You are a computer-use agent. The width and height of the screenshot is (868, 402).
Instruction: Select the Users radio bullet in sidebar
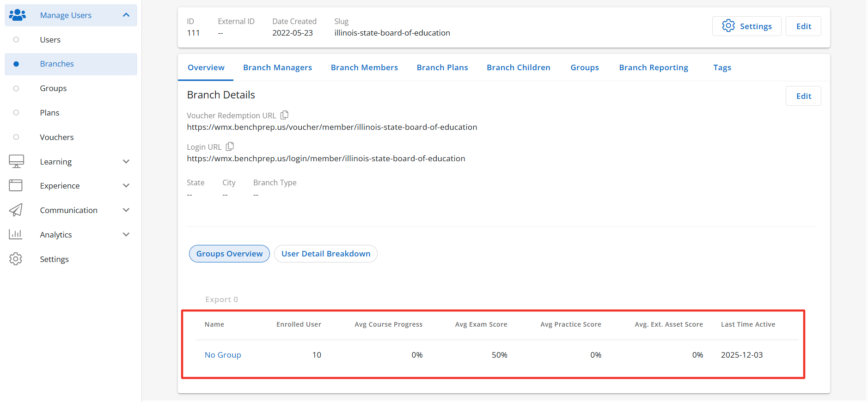[x=16, y=40]
